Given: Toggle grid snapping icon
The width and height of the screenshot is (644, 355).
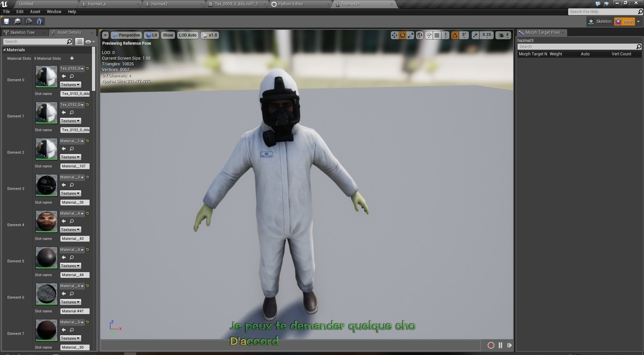Looking at the screenshot, I should [437, 35].
